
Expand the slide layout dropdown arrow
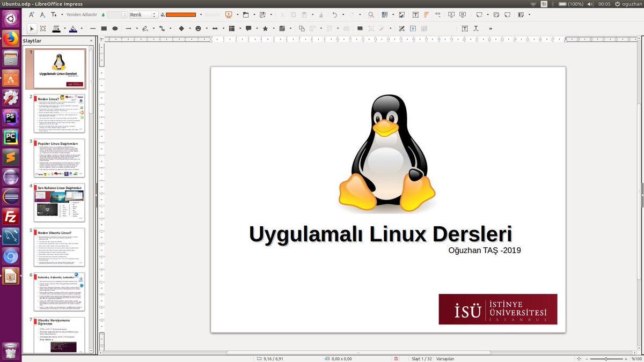click(529, 14)
